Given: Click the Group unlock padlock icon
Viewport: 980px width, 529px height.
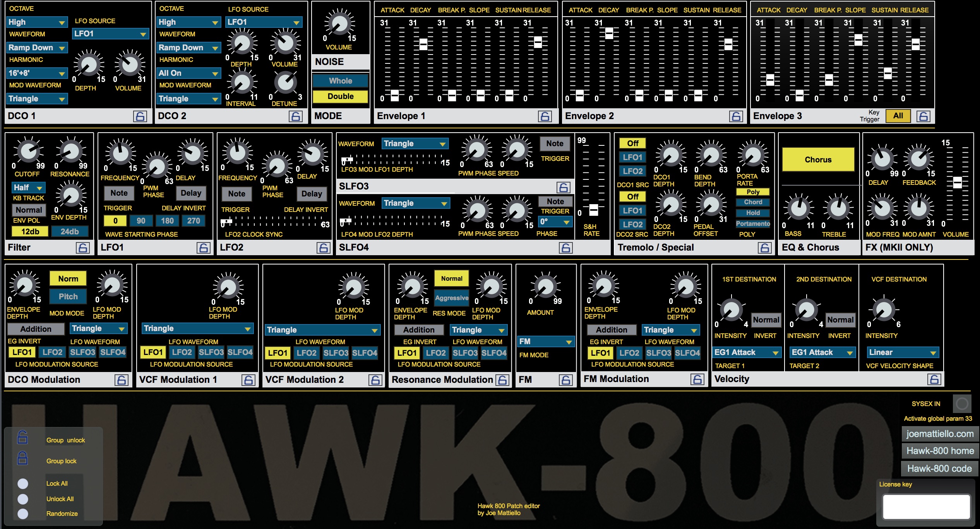Looking at the screenshot, I should (23, 437).
